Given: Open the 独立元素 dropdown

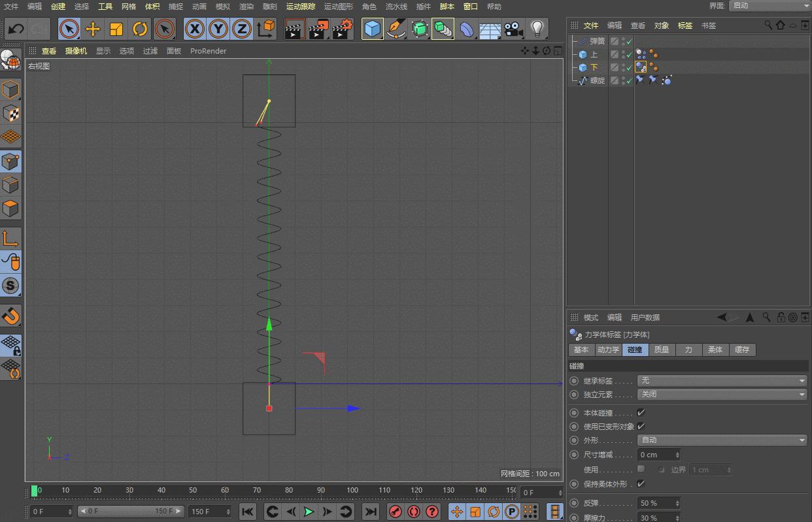Looking at the screenshot, I should click(x=722, y=394).
